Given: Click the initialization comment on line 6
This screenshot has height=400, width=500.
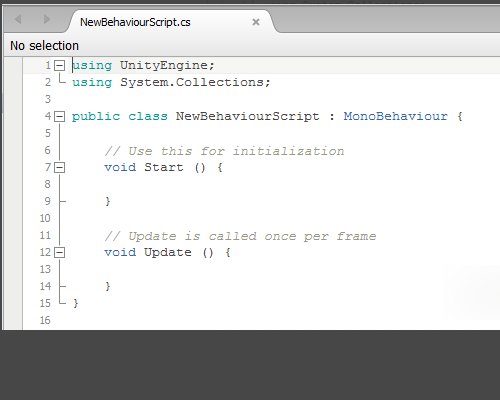Looking at the screenshot, I should coord(224,151).
